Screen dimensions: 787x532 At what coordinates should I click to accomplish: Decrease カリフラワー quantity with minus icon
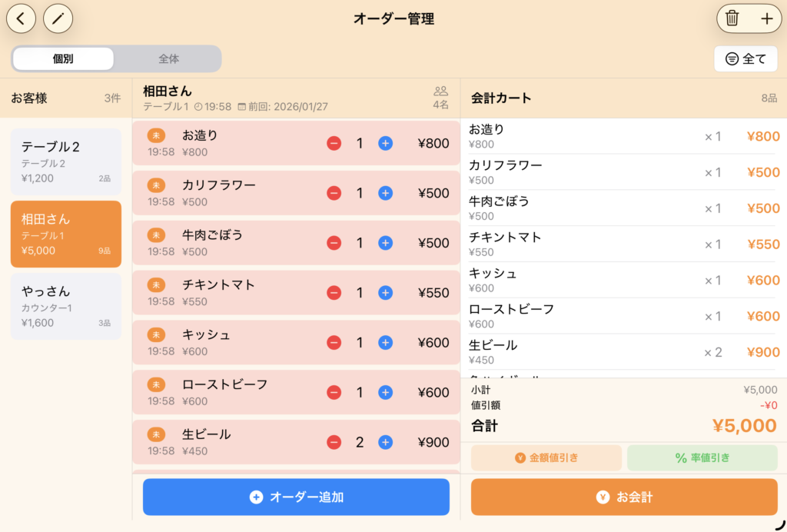(334, 193)
